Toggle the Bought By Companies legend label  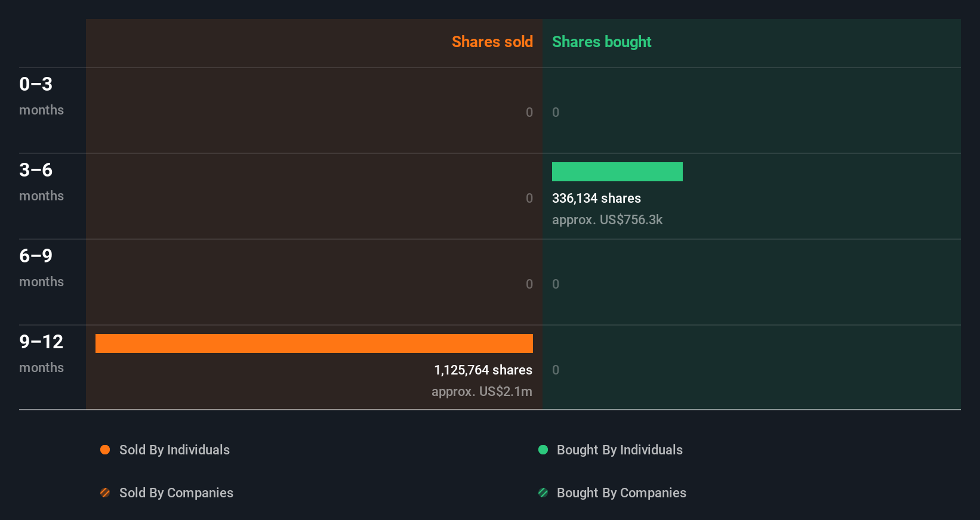(x=621, y=493)
